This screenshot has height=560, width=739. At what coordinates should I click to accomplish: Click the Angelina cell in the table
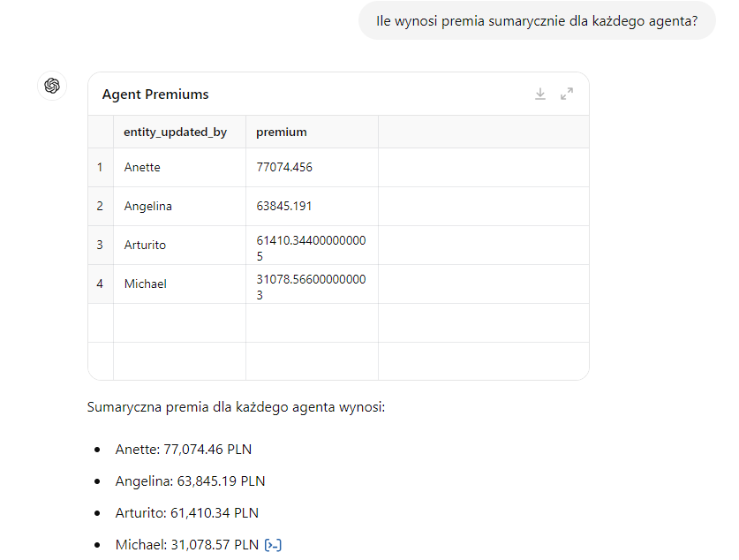[x=148, y=206]
